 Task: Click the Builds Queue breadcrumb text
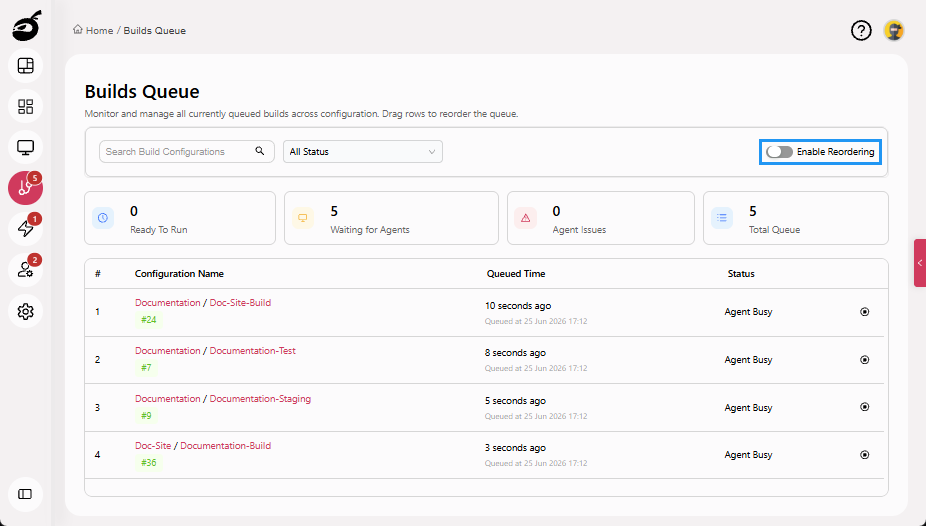click(155, 31)
